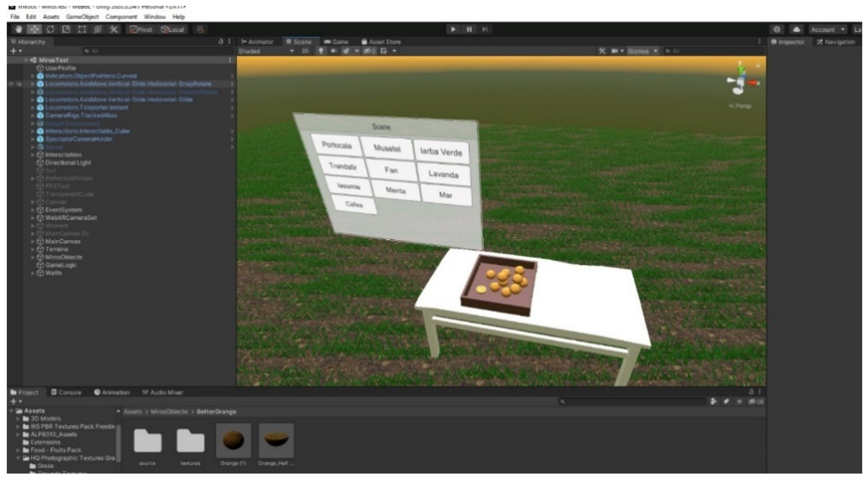Select the Rect transform tool
The height and width of the screenshot is (479, 868).
tap(82, 30)
